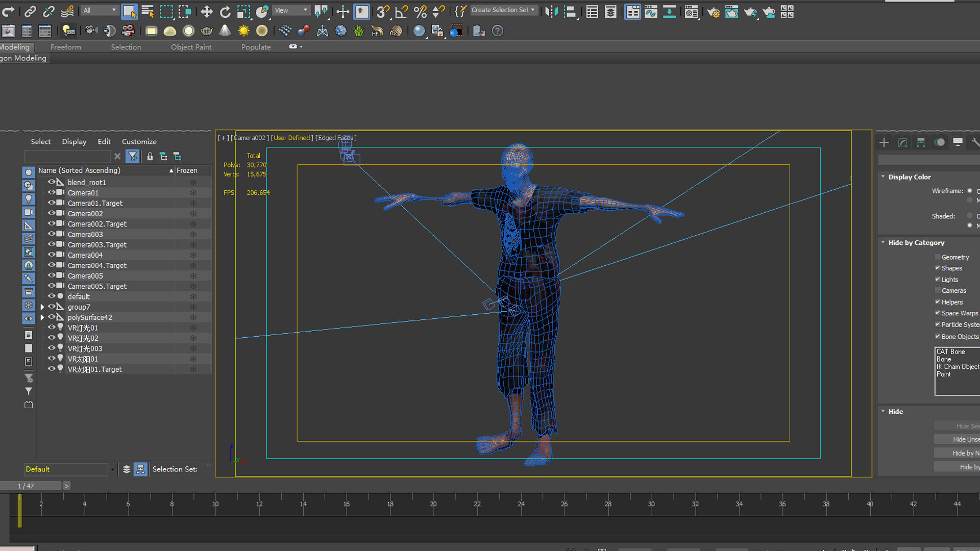Switch to the Object Paint ribbon tab
980x551 pixels.
tap(191, 47)
